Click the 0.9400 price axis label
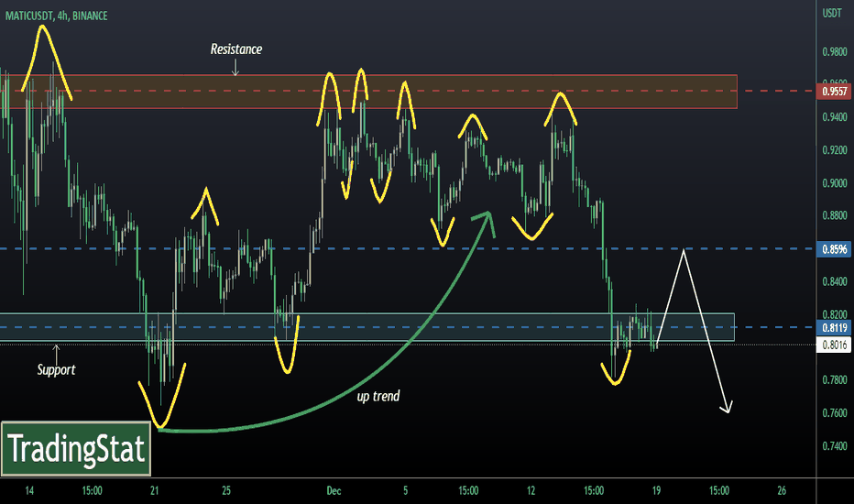The width and height of the screenshot is (854, 504). [835, 116]
